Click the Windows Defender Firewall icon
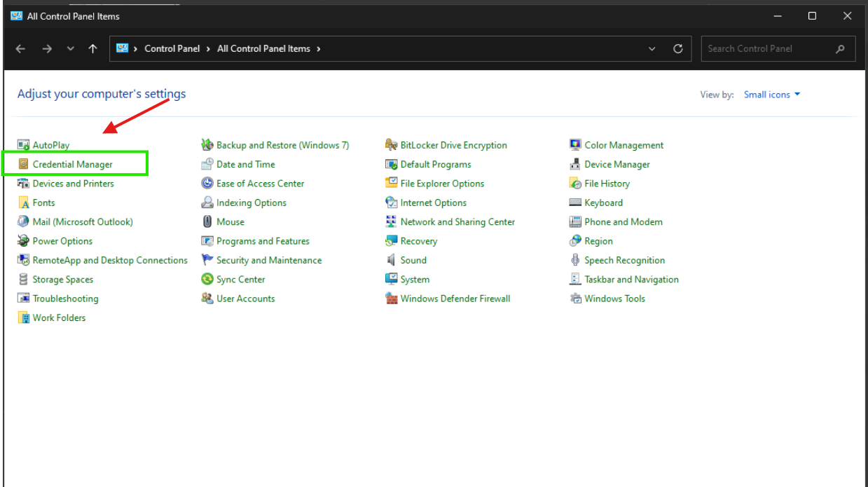 point(392,299)
